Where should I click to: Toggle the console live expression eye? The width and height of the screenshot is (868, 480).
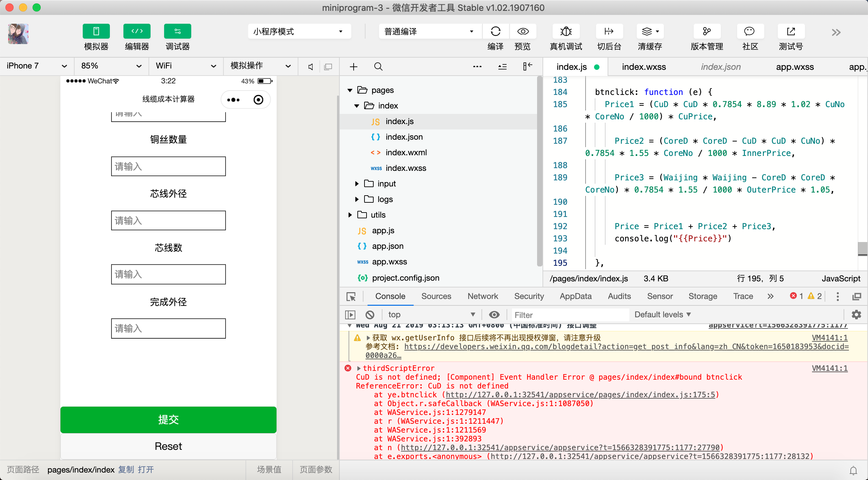[494, 315]
